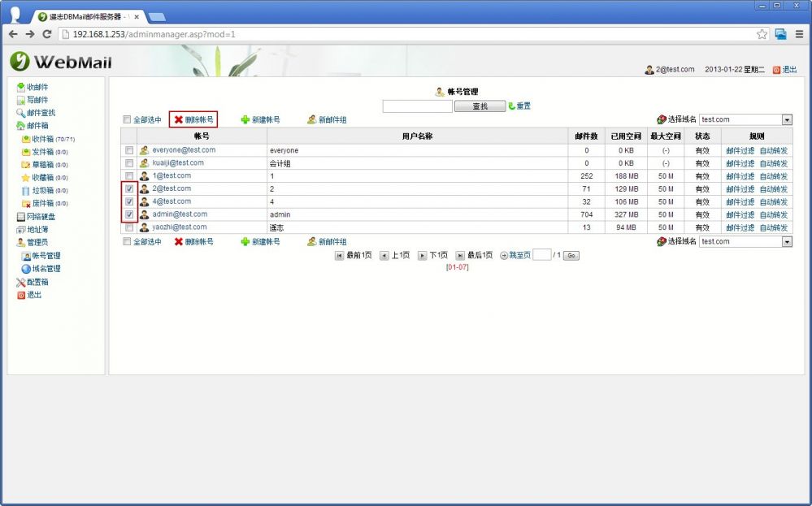Click the 重置 refresh icon near search
Screen dimensions: 812x506
(511, 106)
